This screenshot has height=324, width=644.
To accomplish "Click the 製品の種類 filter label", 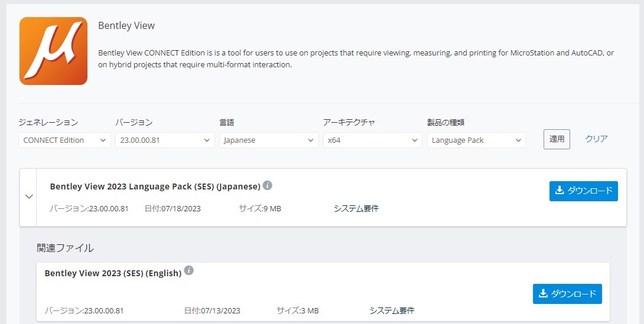I will click(x=445, y=122).
